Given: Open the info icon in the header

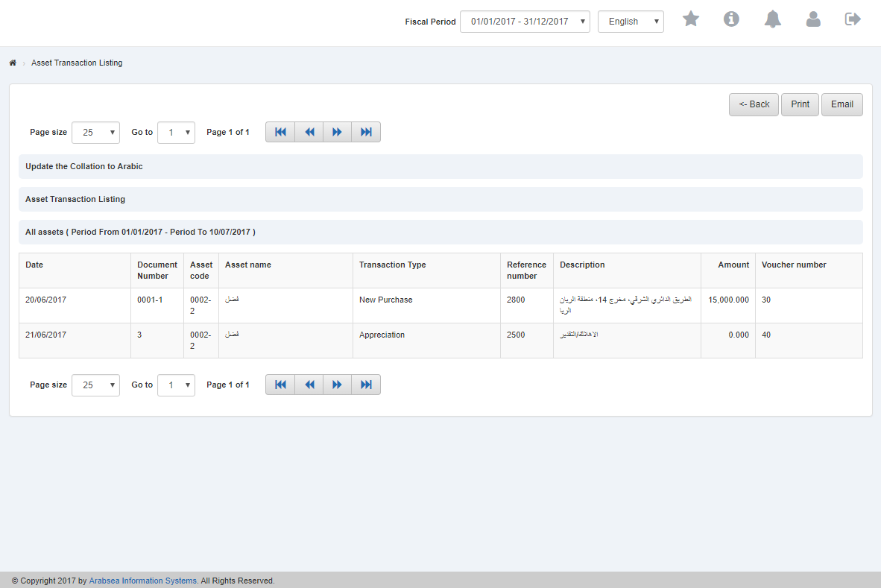Looking at the screenshot, I should 731,19.
